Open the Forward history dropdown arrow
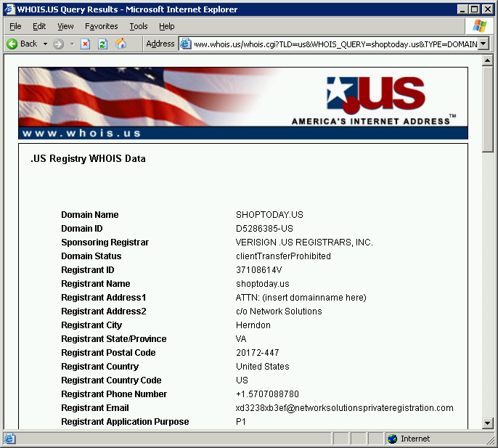The height and width of the screenshot is (448, 498). click(x=72, y=44)
